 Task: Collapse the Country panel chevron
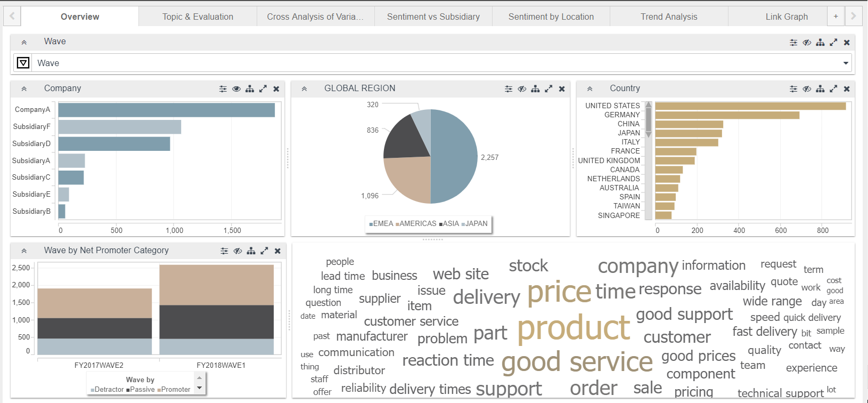coord(589,89)
